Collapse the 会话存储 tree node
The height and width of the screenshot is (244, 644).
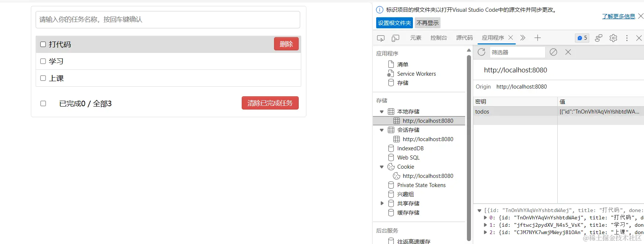(382, 130)
